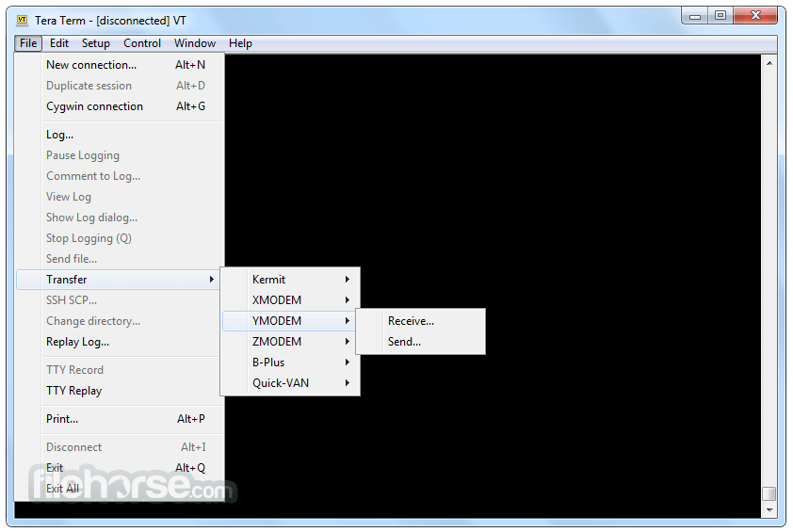Viewport: 793px width, 532px height.
Task: Select Change directory... entry
Action: (x=119, y=321)
